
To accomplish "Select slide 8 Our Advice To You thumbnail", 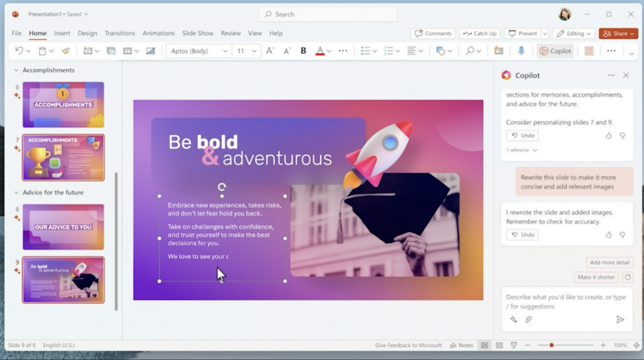I will coord(63,227).
